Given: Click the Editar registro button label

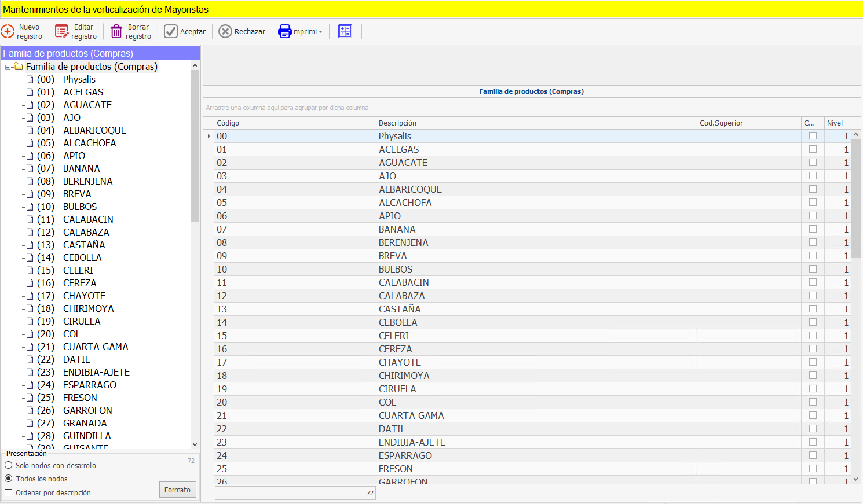Looking at the screenshot, I should 84,32.
